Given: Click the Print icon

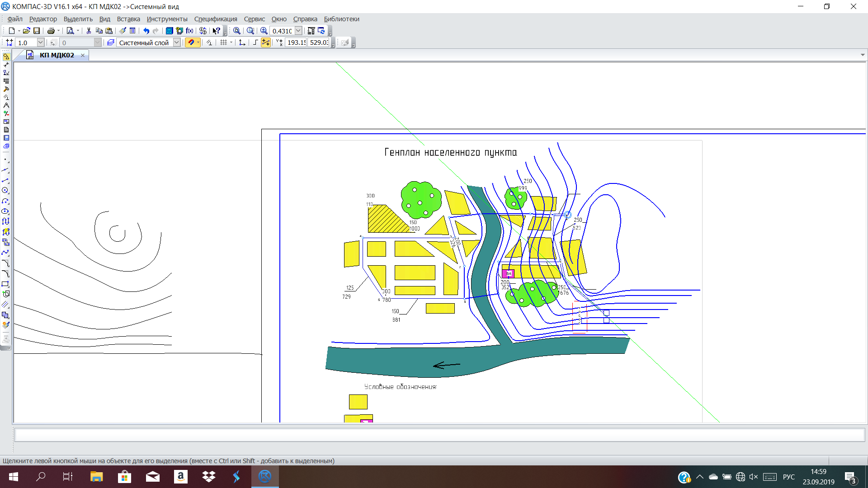Looking at the screenshot, I should [51, 31].
